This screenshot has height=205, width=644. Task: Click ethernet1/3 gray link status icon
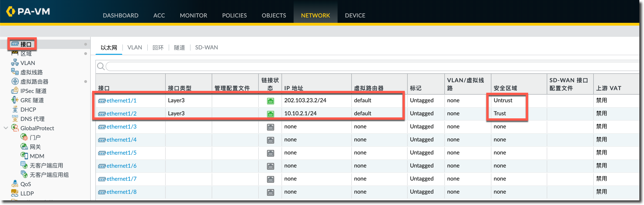(270, 127)
